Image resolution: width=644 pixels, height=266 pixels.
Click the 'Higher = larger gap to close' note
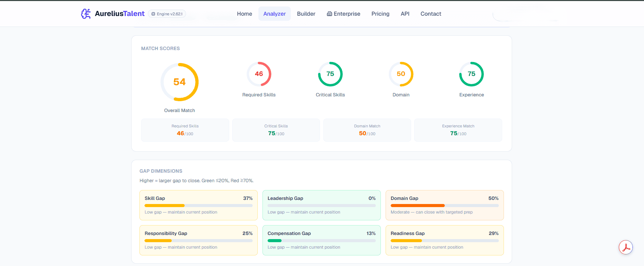tap(197, 181)
